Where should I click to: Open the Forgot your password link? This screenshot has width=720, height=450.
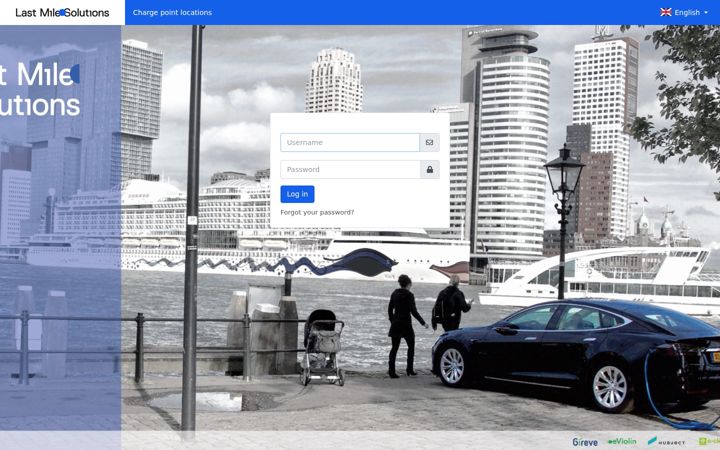(317, 212)
